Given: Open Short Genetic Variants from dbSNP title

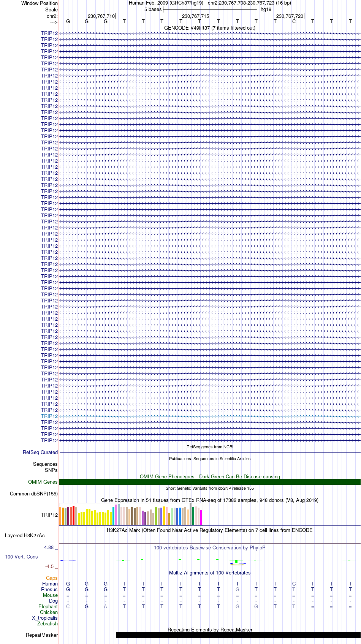Looking at the screenshot, I should 210,488.
